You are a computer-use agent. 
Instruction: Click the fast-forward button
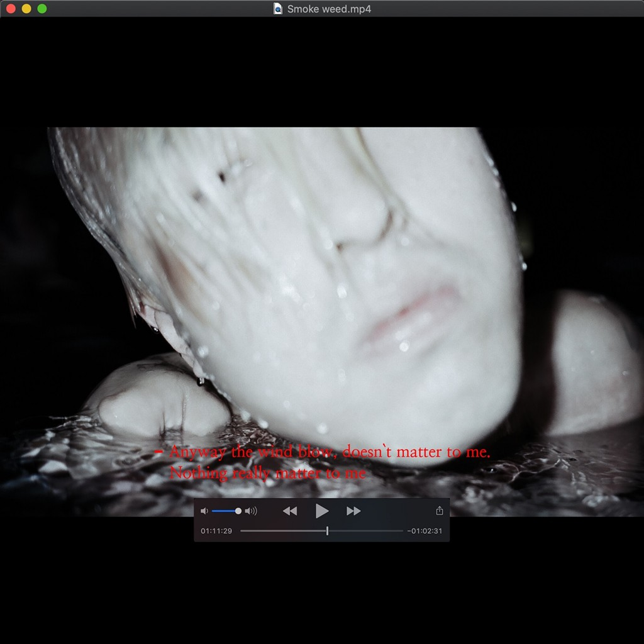(353, 511)
